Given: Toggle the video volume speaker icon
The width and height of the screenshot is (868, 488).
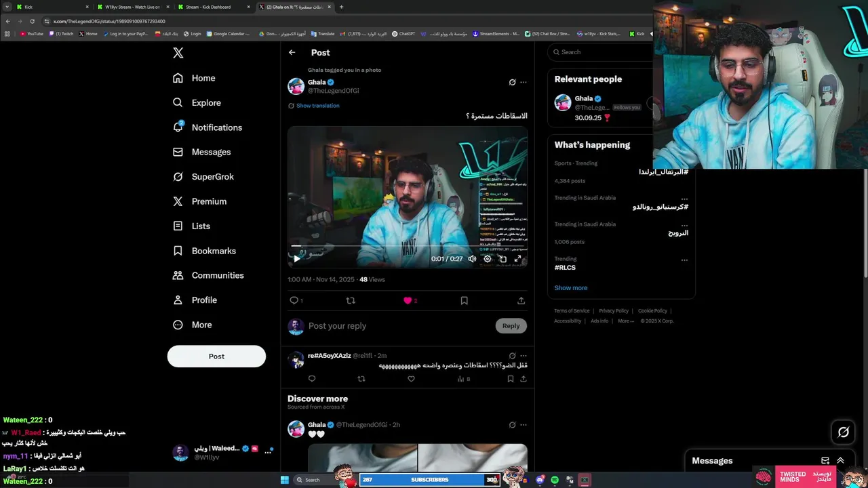Looking at the screenshot, I should (x=472, y=259).
